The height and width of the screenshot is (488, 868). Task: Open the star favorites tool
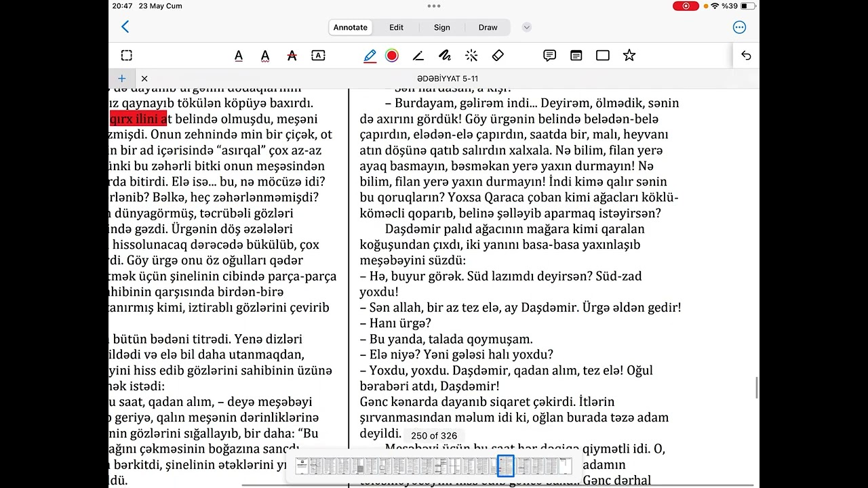[x=629, y=56]
